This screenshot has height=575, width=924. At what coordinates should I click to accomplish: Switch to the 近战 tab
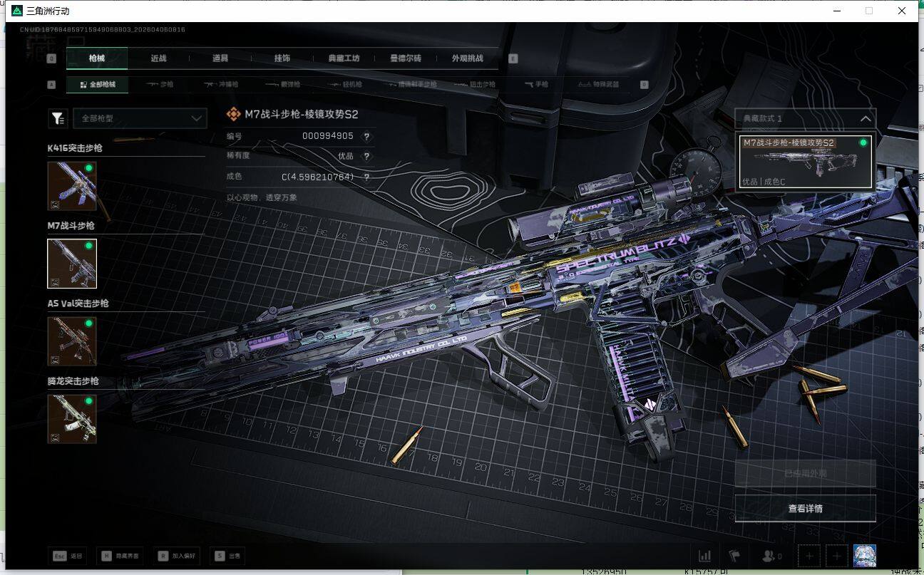[x=158, y=58]
